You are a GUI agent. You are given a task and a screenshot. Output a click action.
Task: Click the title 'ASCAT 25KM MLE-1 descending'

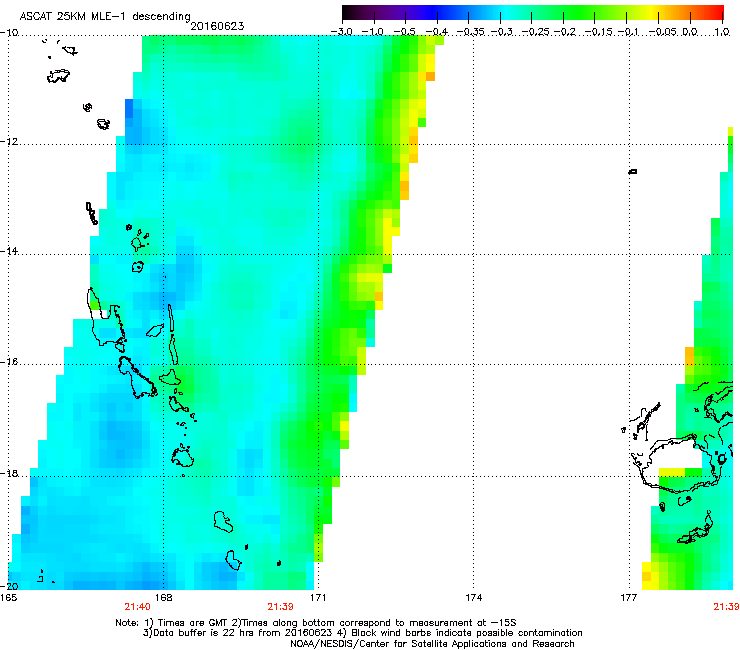point(105,17)
